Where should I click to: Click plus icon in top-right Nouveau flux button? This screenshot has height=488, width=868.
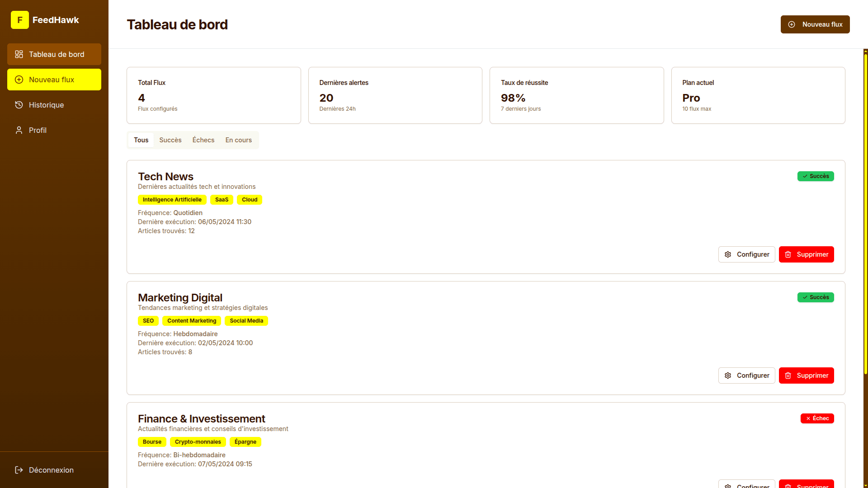(x=792, y=24)
